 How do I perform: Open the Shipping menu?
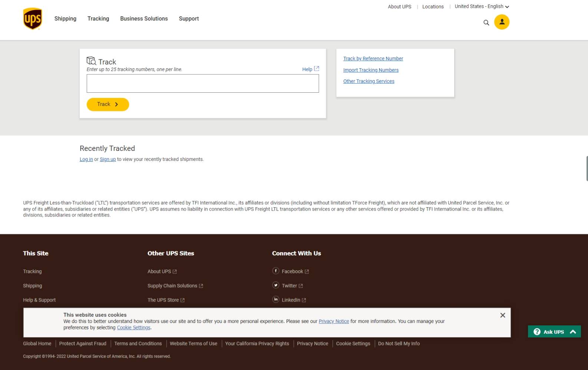tap(65, 19)
